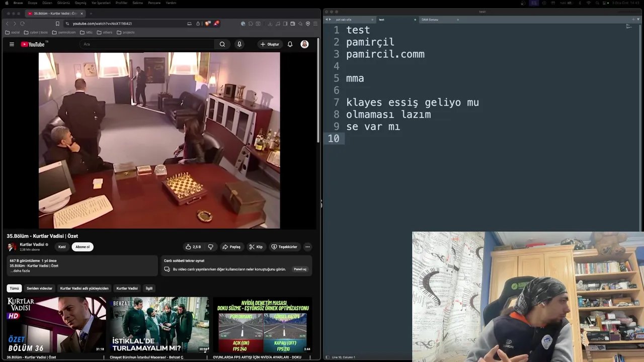
Task: Open Brave downloads icon in toolbar
Action: 270,24
